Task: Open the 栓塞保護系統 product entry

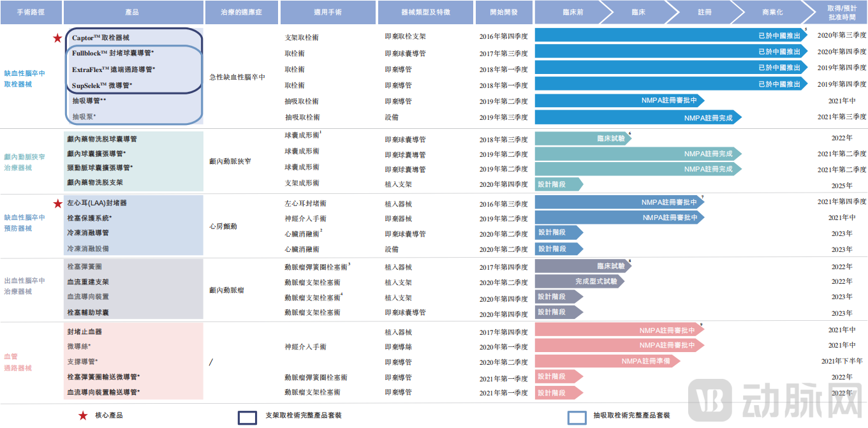Action: tap(89, 218)
